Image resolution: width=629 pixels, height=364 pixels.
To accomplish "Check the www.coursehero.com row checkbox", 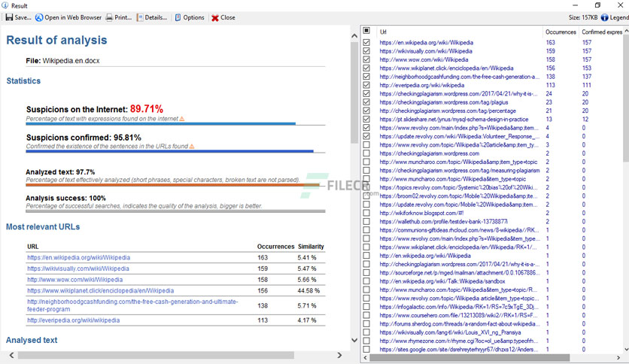I will [366, 315].
